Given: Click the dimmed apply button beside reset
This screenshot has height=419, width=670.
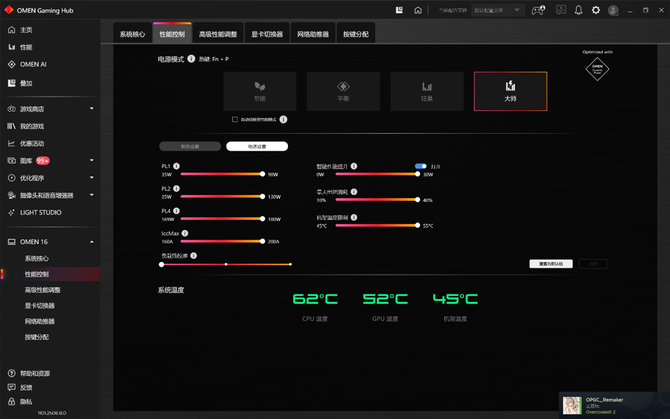Looking at the screenshot, I should (593, 264).
